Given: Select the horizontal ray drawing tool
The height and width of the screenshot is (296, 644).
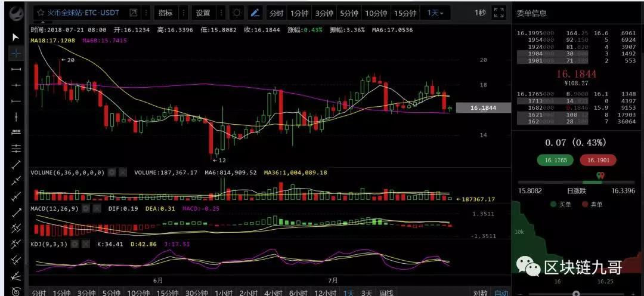Looking at the screenshot, I should click(x=16, y=101).
